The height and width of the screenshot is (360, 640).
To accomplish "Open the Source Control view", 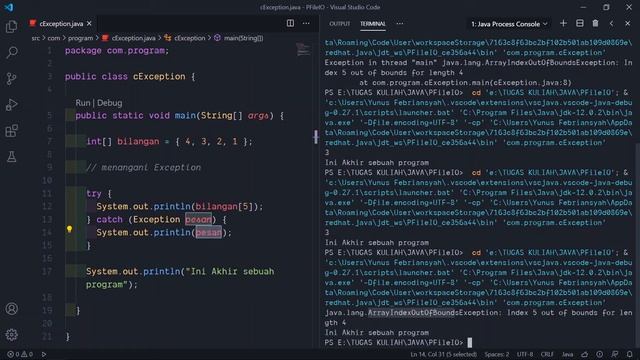I will click(11, 78).
